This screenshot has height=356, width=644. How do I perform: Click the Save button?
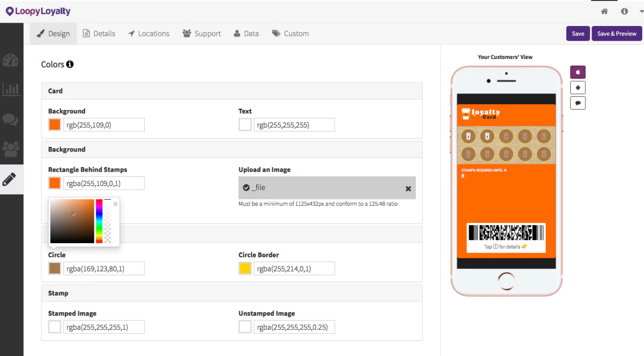tap(578, 34)
